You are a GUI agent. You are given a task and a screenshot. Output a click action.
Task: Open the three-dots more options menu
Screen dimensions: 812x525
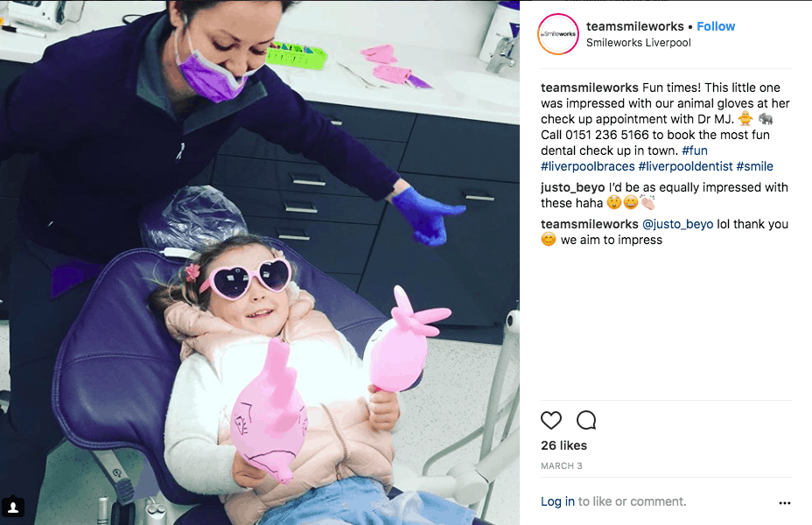(x=785, y=503)
